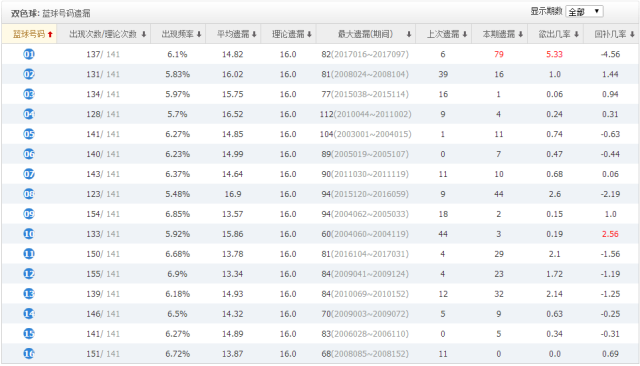Click max-miss cell 70(2009003~2009072)
This screenshot has height=366, width=640.
pyautogui.click(x=365, y=314)
